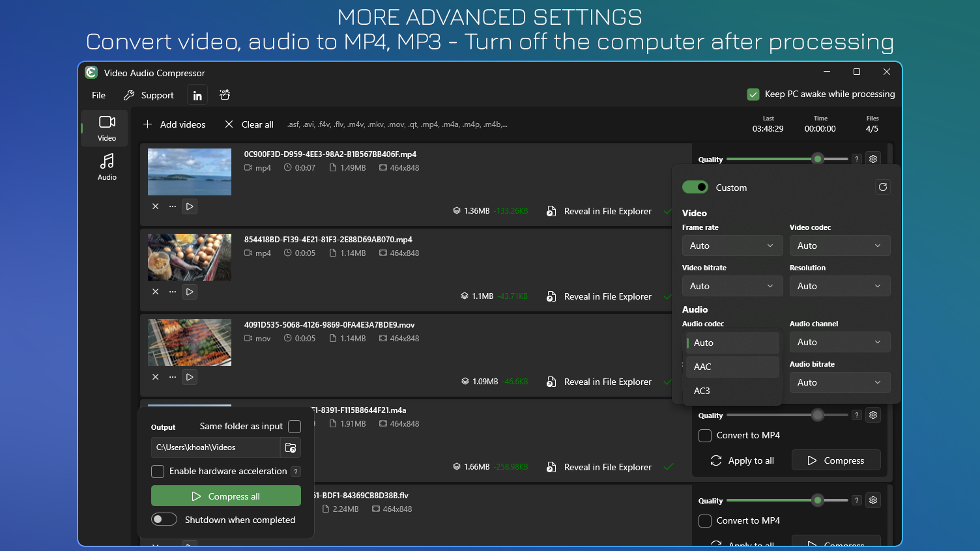The height and width of the screenshot is (551, 980).
Task: Select Auto in the Audio codec list
Action: pos(732,343)
